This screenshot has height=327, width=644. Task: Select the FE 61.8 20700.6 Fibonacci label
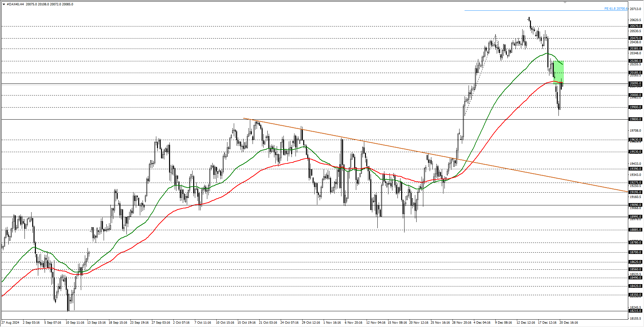pos(616,9)
